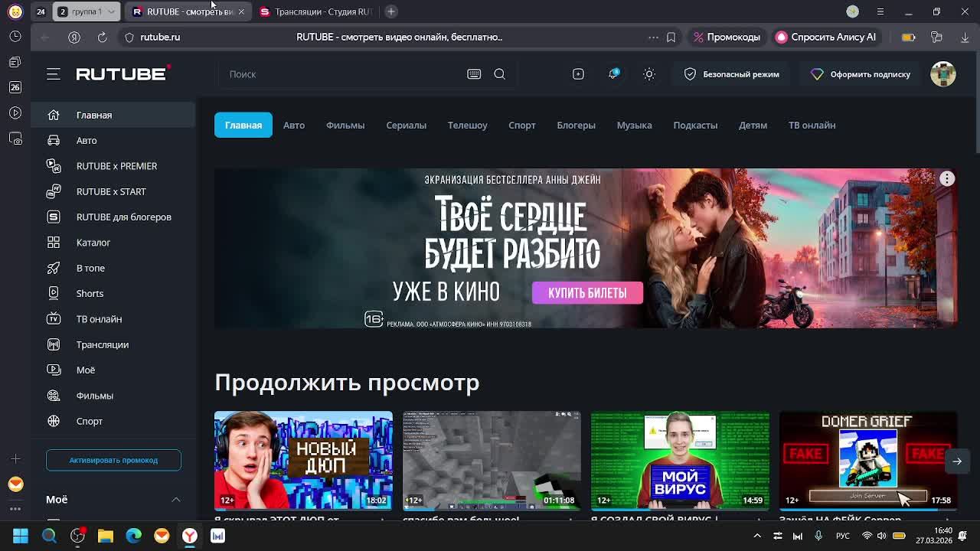Show hidden system tray icons
980x551 pixels.
[757, 536]
